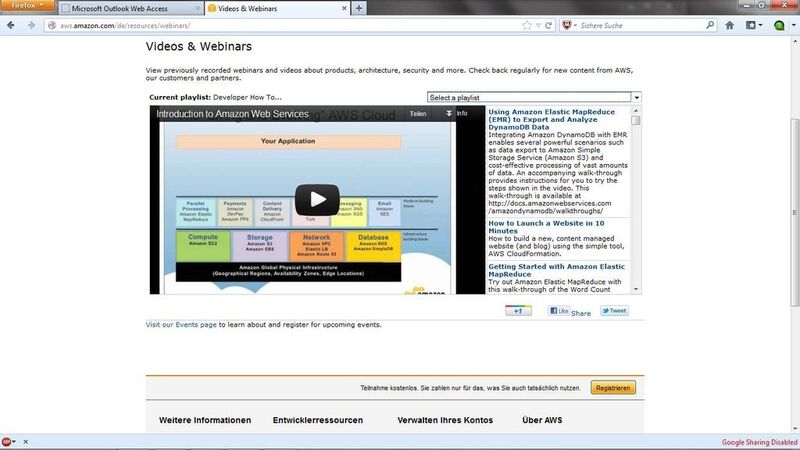The height and width of the screenshot is (450, 800).
Task: Close the add-on bar with X
Action: (x=26, y=442)
